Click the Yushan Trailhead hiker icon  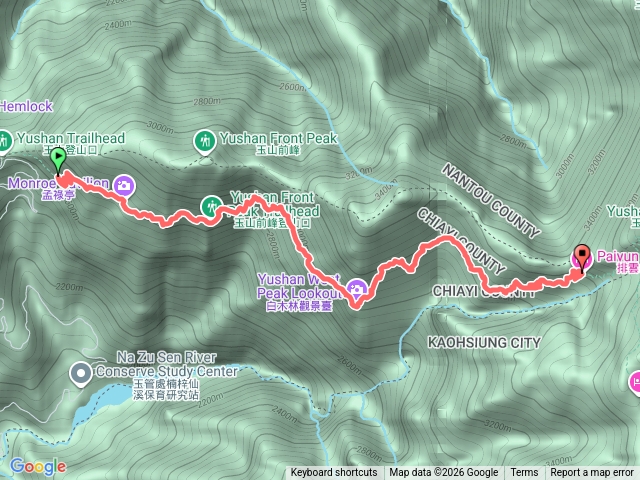point(4,142)
